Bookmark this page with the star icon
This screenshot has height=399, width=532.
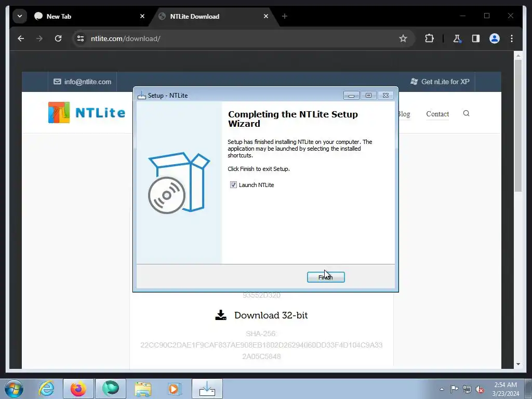[x=403, y=38]
